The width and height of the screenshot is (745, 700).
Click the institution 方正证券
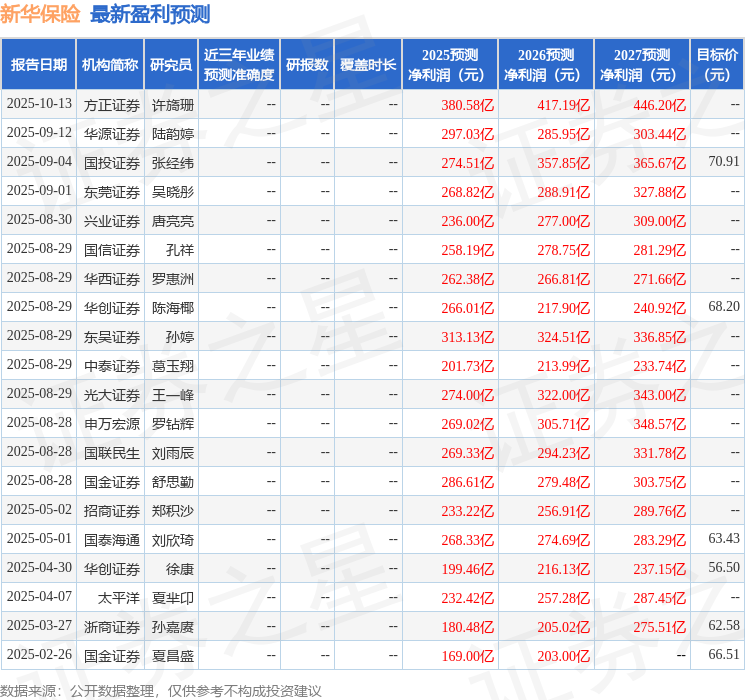112,105
